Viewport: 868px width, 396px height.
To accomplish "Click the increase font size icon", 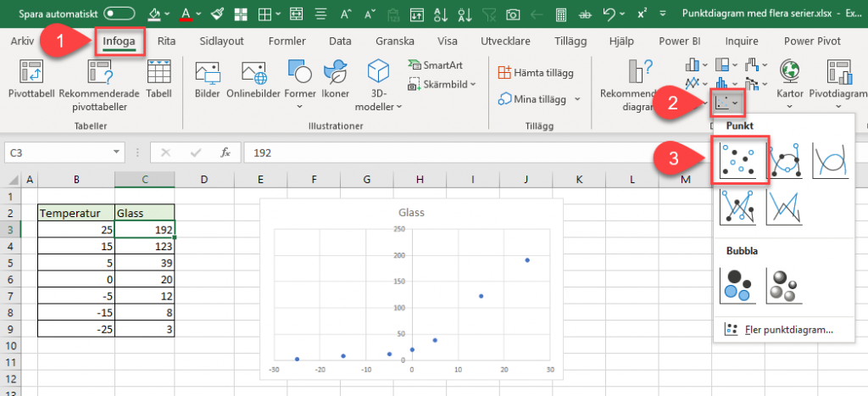I will click(x=347, y=14).
